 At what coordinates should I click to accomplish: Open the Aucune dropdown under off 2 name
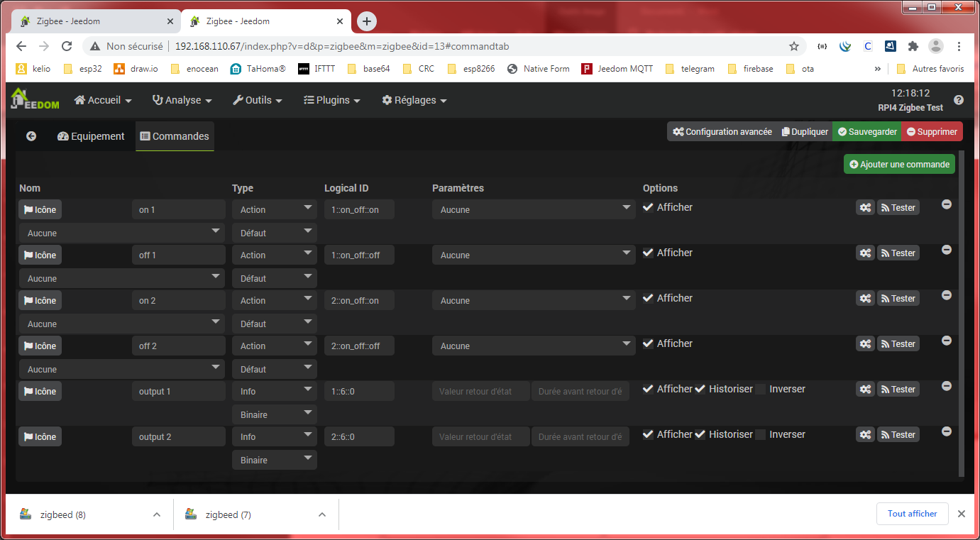pos(122,369)
